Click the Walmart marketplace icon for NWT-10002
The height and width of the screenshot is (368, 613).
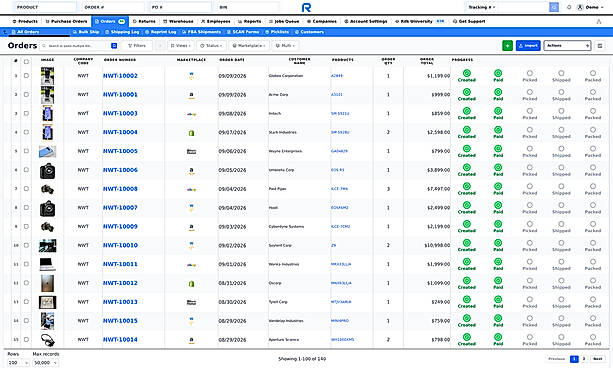[191, 76]
